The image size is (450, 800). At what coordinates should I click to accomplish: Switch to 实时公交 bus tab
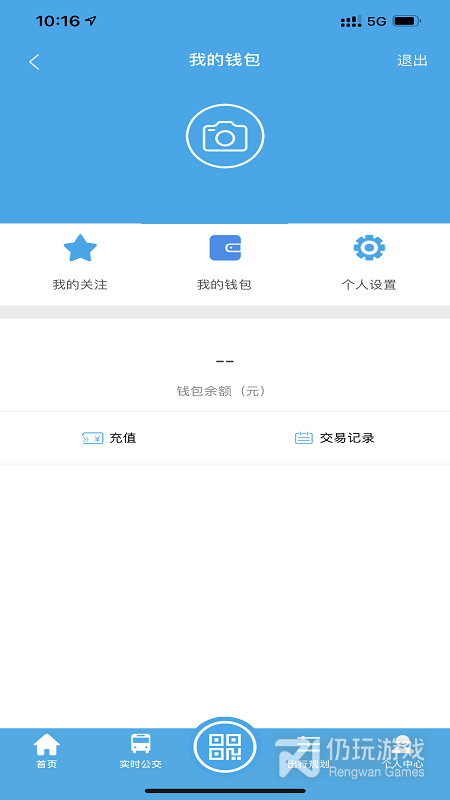(x=141, y=751)
